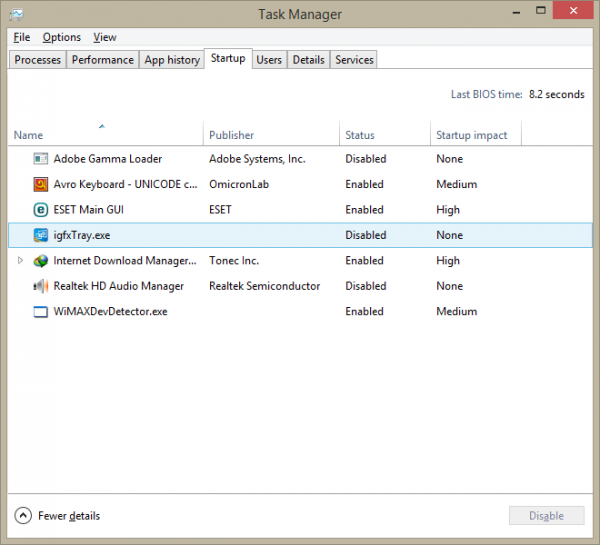
Task: Click the ESET Main GUI icon
Action: (x=41, y=210)
